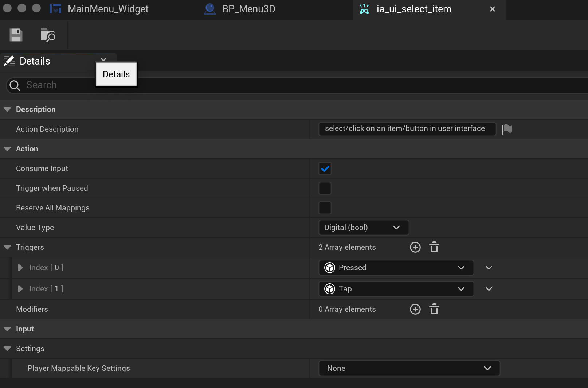Screen dimensions: 588x388
Task: Uncheck the Consume Input checkbox
Action: [x=325, y=168]
